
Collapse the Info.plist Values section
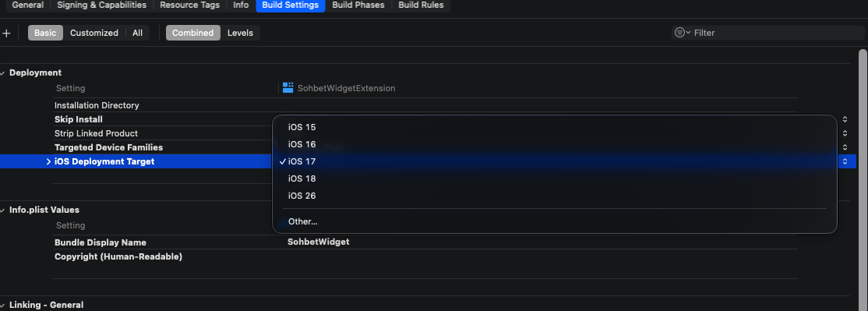tap(3, 210)
